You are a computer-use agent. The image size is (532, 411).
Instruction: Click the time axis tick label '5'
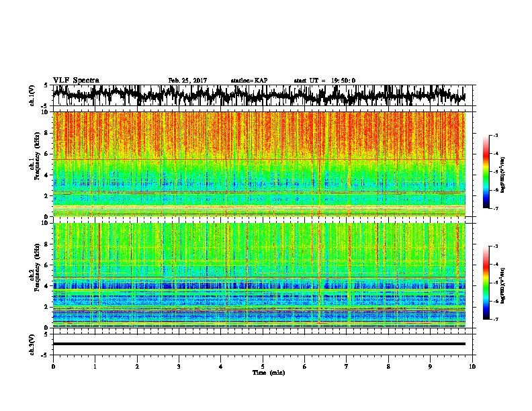263,366
